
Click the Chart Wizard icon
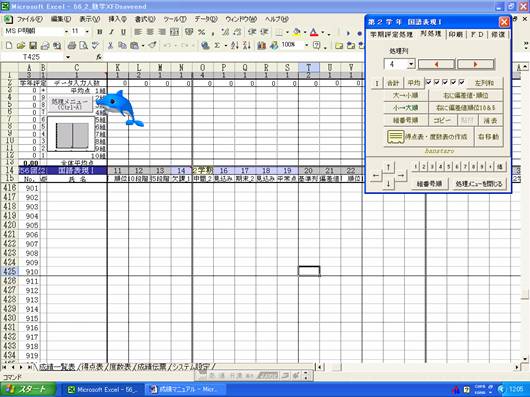261,45
